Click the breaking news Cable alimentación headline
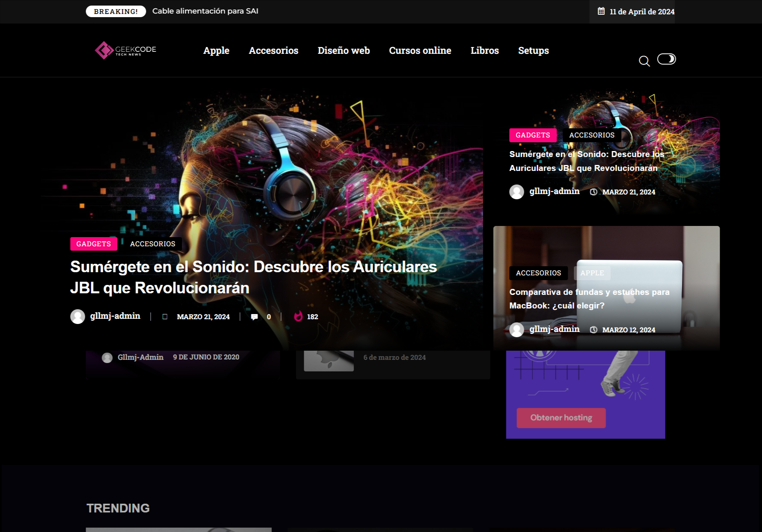 tap(205, 11)
